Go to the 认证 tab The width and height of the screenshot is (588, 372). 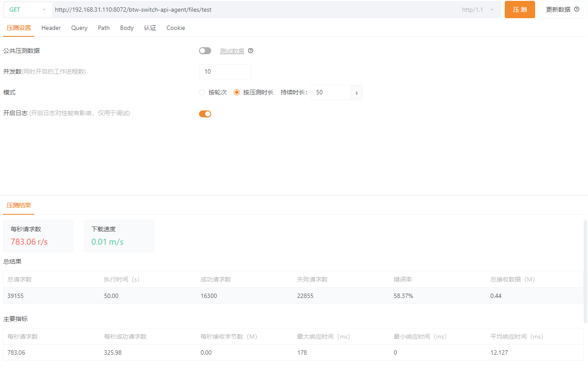click(x=150, y=28)
